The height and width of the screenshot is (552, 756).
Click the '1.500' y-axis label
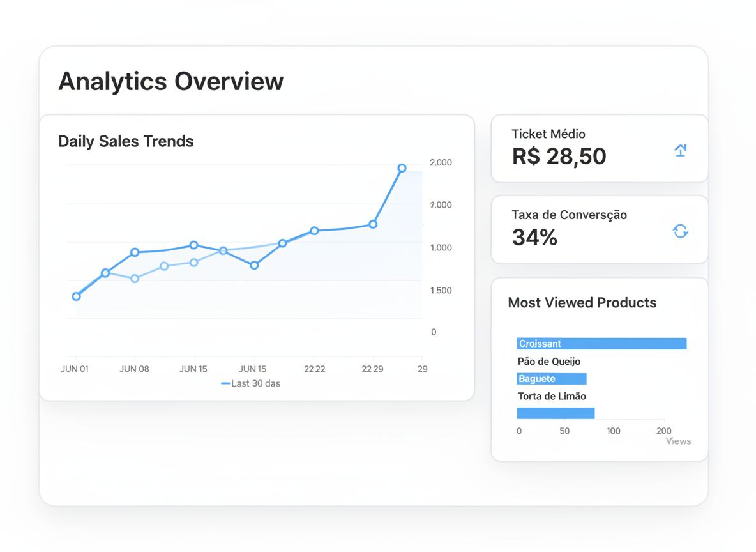click(x=441, y=291)
